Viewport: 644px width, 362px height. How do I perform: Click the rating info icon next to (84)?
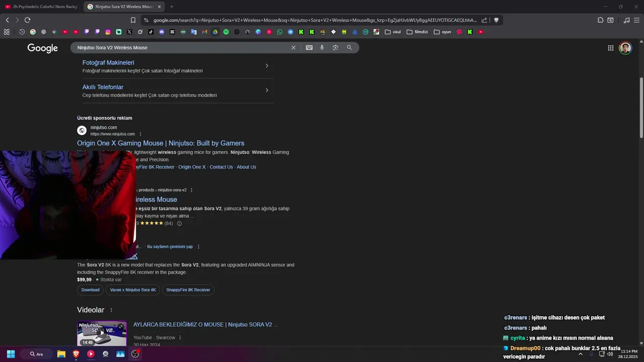pos(179,224)
